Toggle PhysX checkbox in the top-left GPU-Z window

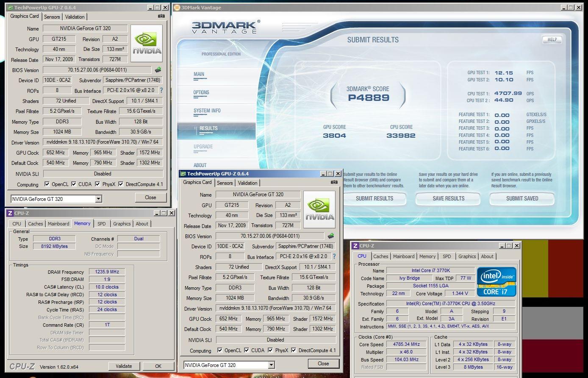point(98,184)
